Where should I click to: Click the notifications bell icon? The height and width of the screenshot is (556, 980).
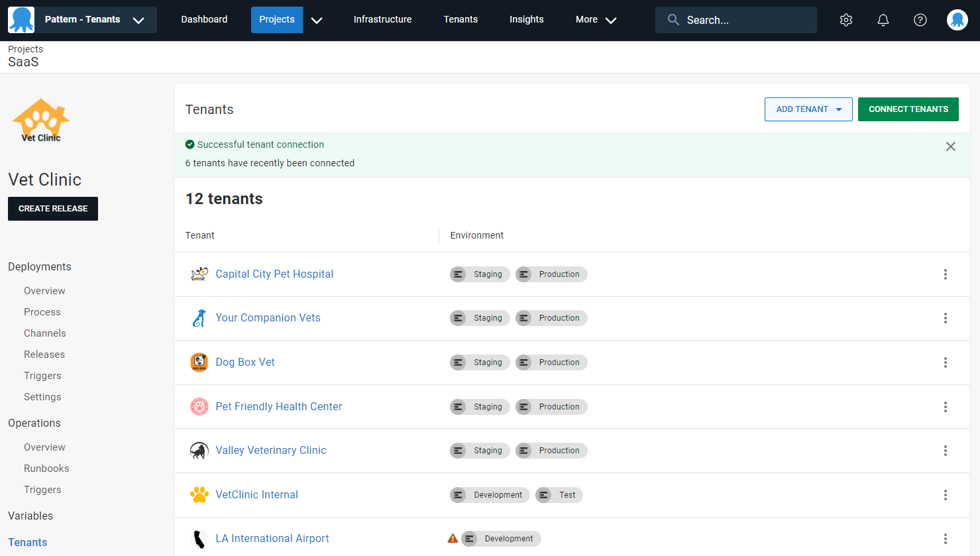[883, 20]
